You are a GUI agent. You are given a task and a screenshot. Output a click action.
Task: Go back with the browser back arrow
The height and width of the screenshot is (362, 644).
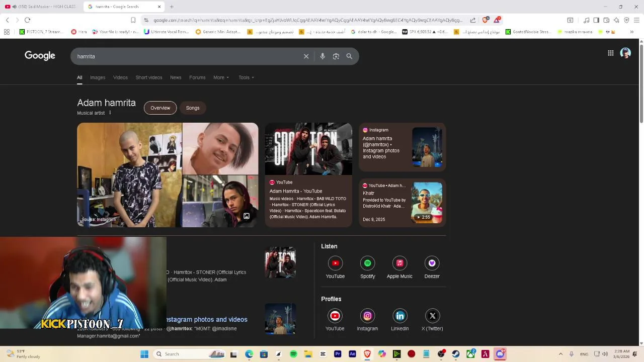pos(7,20)
